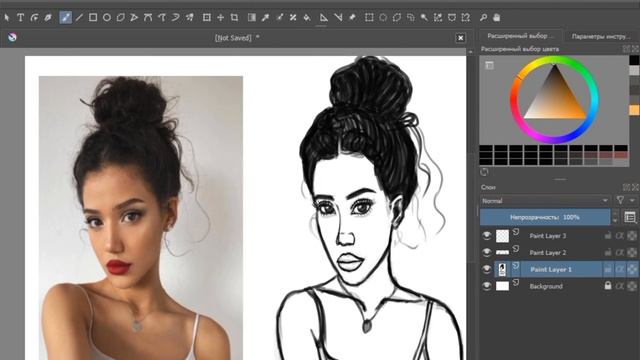Select the Shape Select arrow tool

point(7,18)
